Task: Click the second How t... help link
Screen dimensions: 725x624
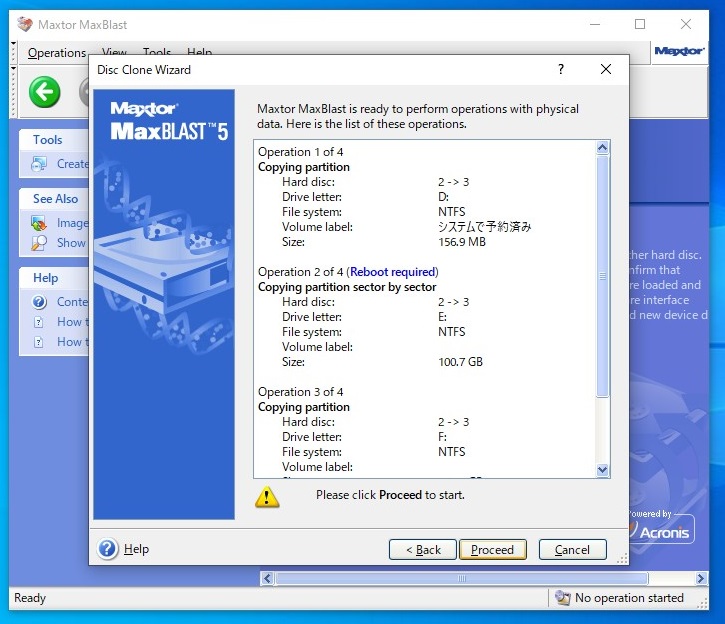Action: (x=73, y=342)
